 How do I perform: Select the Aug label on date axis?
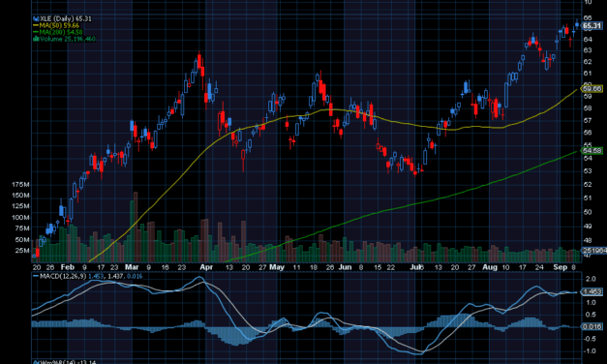click(x=490, y=267)
